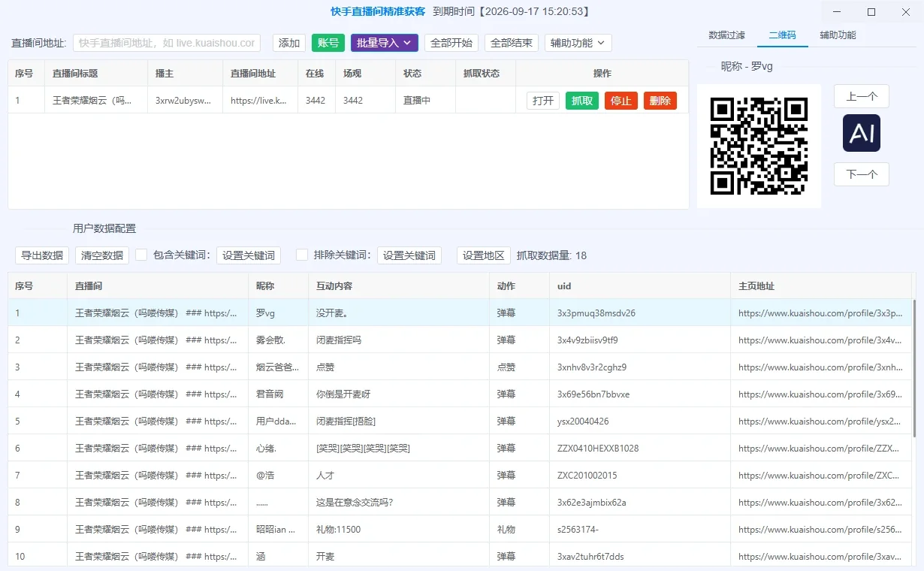924x571 pixels.
Task: Set keywords for 排除关键词
Action: tap(409, 255)
